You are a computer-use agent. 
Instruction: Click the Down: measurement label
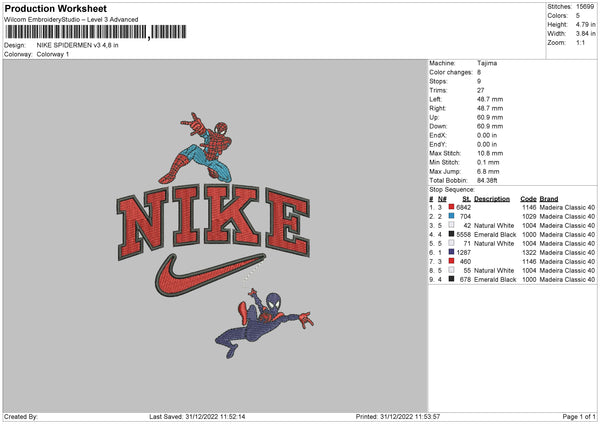click(438, 126)
